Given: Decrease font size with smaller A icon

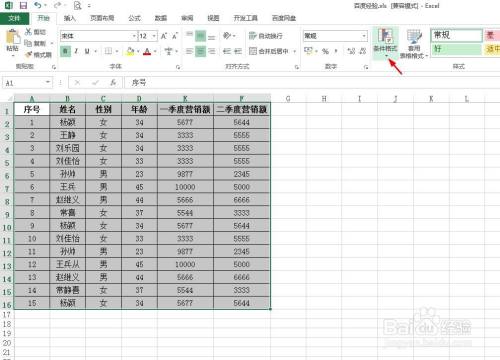Looking at the screenshot, I should (x=175, y=36).
